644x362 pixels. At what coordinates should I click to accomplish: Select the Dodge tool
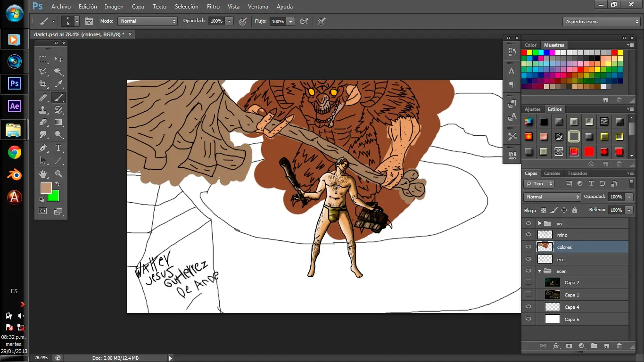(58, 135)
